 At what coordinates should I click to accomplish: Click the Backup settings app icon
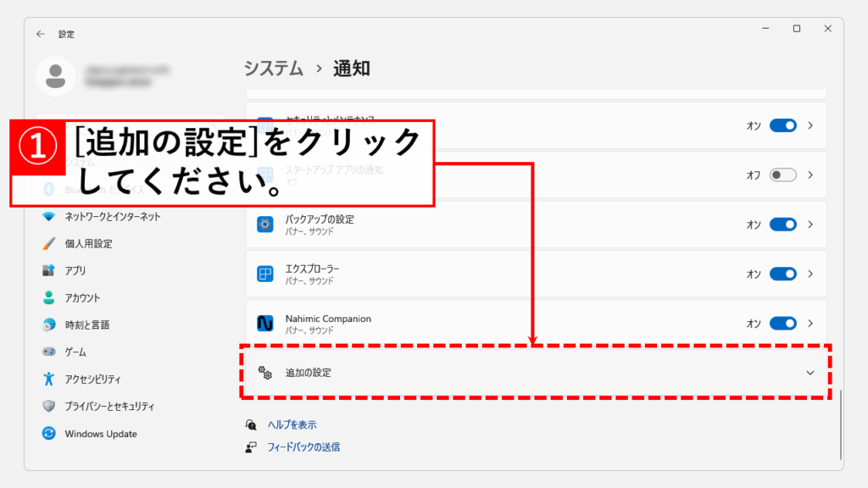click(x=265, y=225)
